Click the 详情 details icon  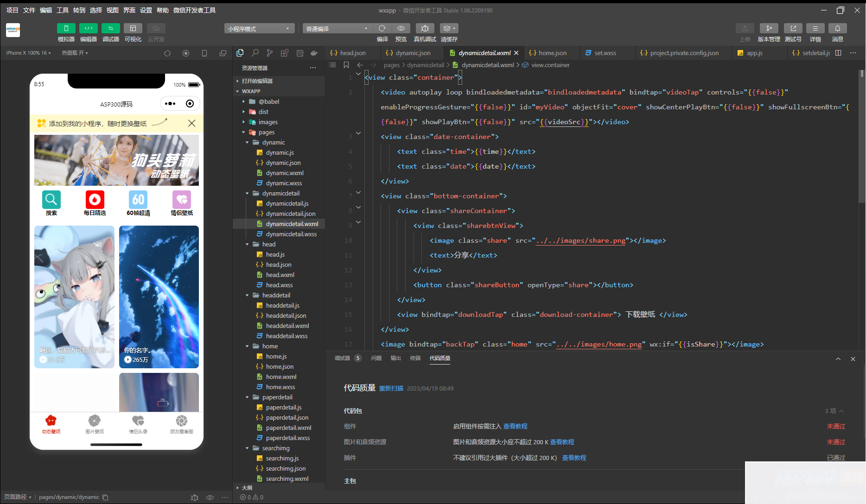point(815,29)
